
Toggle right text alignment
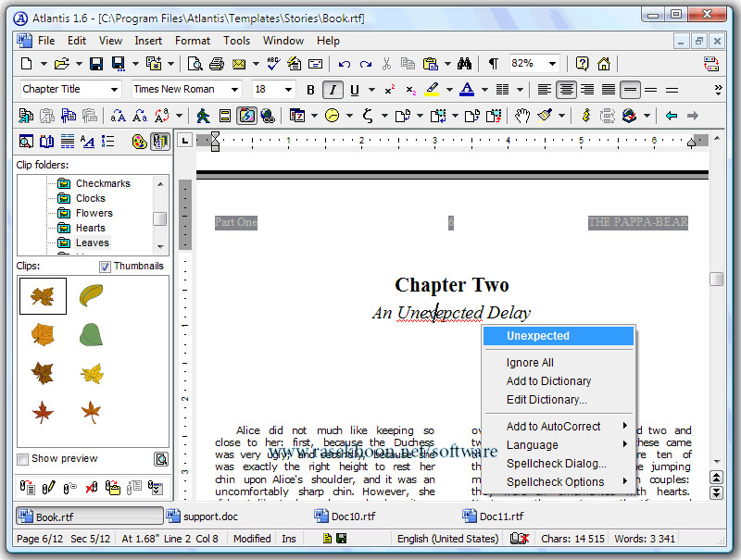587,89
